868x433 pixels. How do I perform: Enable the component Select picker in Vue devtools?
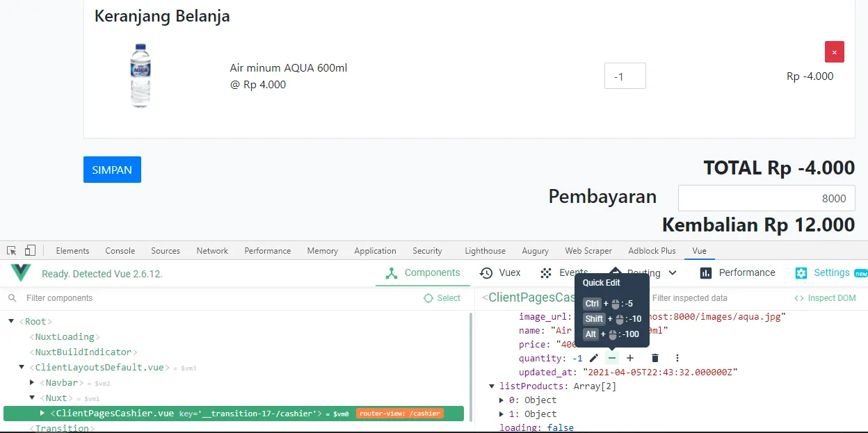click(442, 297)
